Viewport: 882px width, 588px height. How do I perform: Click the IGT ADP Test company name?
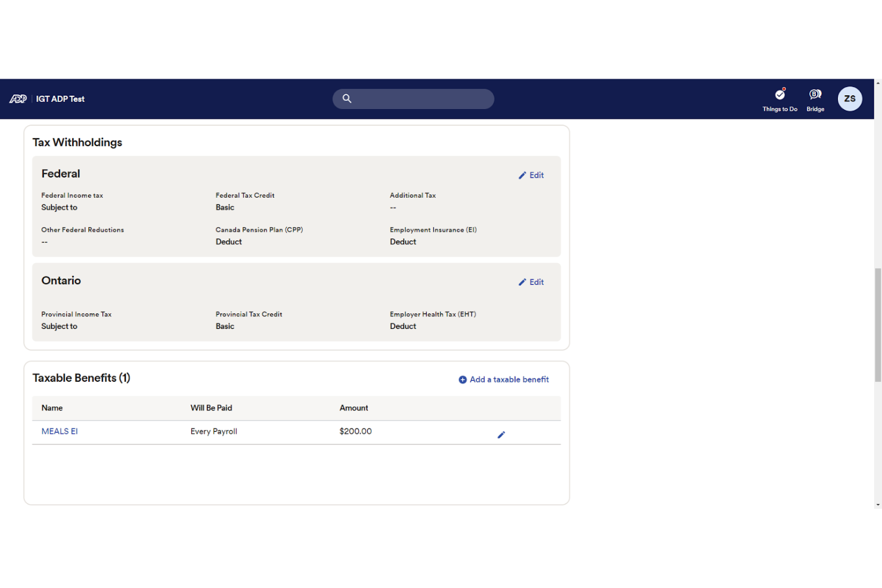click(x=60, y=99)
